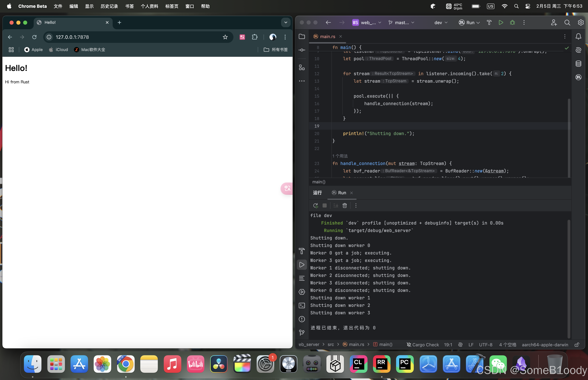Screen dimensions: 588x380
Task: Clear the Run console output
Action: pos(345,205)
